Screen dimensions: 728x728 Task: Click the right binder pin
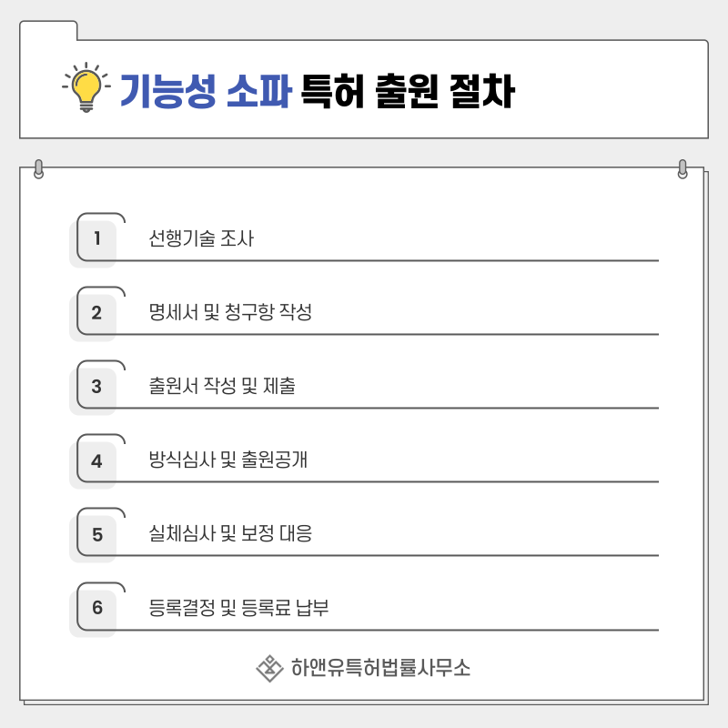tap(682, 169)
